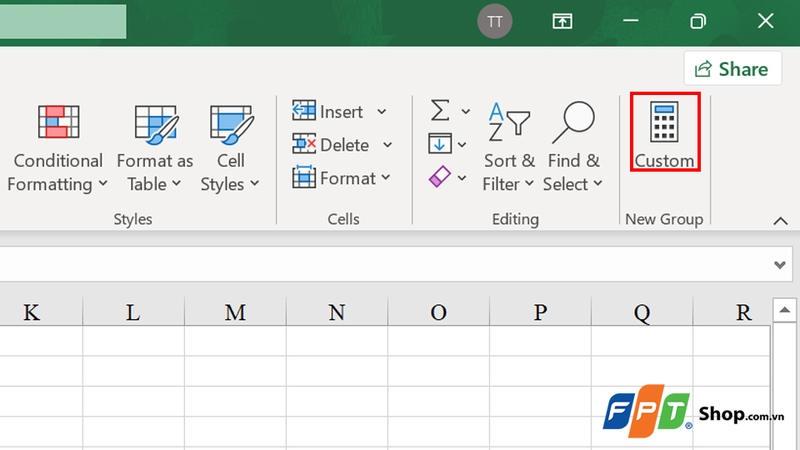Click the Share button
Viewport: 800px width, 450px height.
coord(732,69)
